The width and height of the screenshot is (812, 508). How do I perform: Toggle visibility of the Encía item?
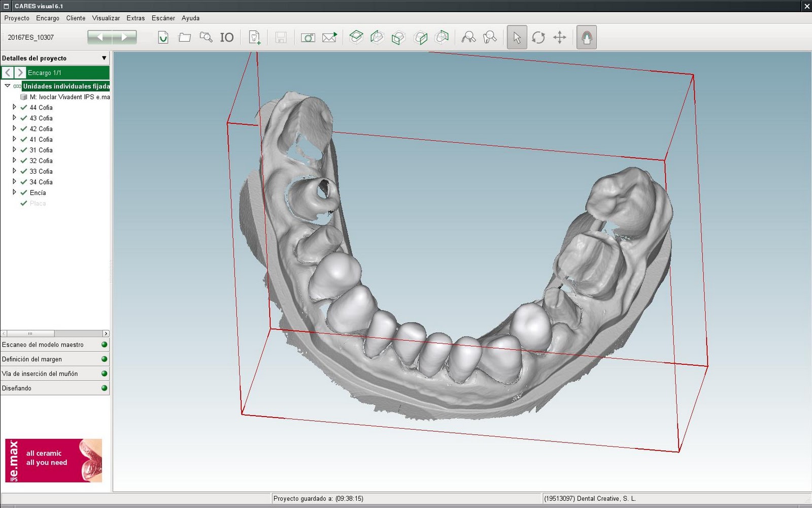point(23,193)
